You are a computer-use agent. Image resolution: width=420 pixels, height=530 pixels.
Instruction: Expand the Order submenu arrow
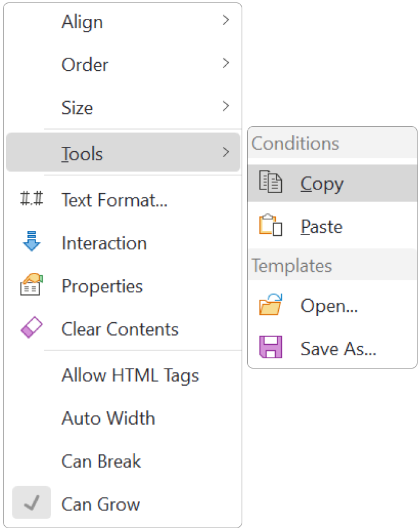tap(226, 63)
